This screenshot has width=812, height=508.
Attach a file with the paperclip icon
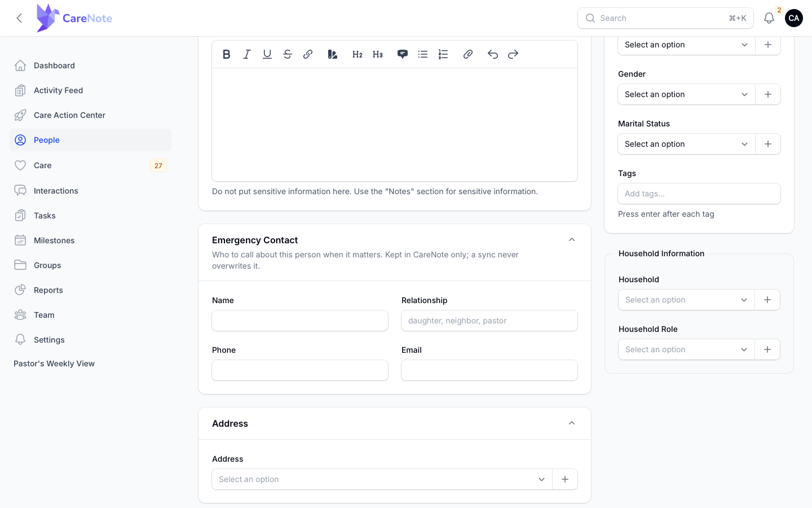point(468,54)
